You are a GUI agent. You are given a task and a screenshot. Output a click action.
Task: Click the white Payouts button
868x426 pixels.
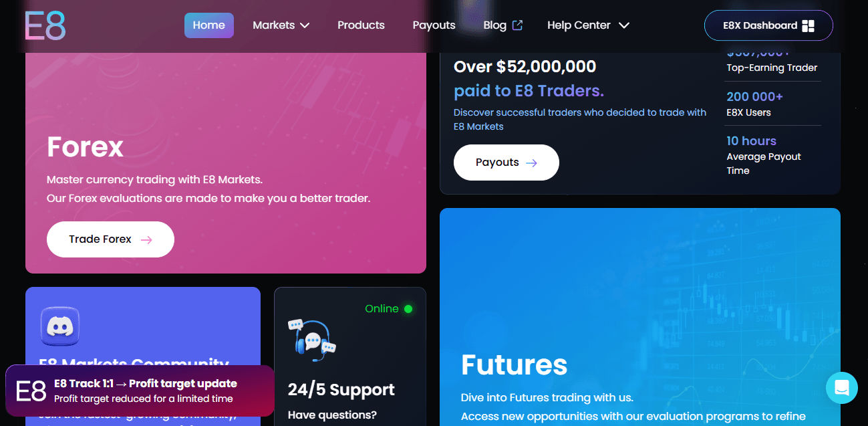(507, 163)
